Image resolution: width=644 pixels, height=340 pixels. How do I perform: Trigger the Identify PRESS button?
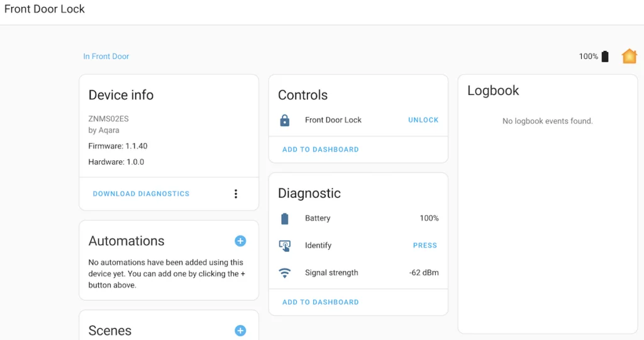(425, 246)
